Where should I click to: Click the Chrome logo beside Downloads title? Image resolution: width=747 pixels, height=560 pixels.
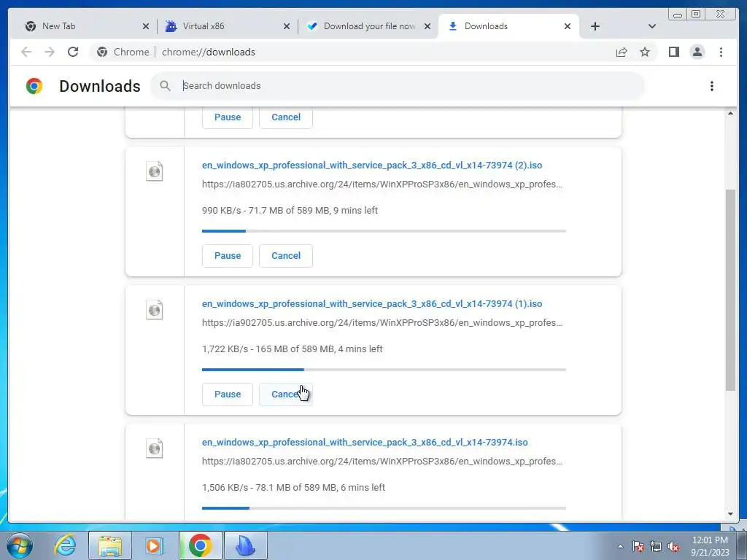click(x=34, y=86)
